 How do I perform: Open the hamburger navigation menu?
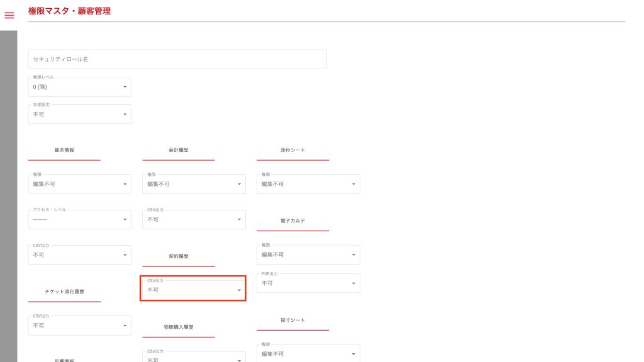9,15
